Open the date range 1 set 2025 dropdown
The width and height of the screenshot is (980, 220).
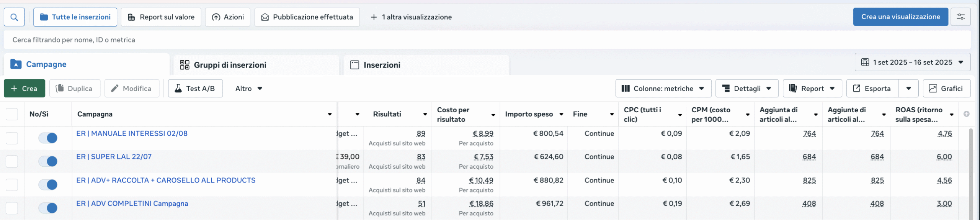pos(912,62)
